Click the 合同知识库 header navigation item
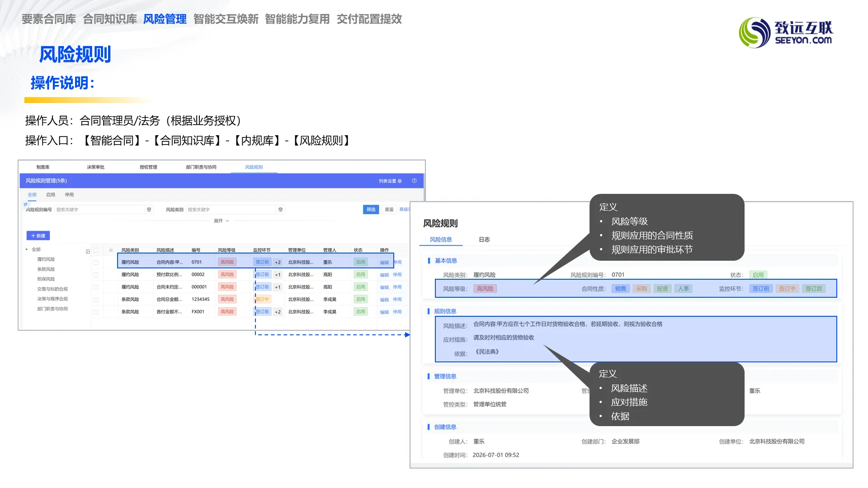This screenshot has height=488, width=868. coord(110,19)
